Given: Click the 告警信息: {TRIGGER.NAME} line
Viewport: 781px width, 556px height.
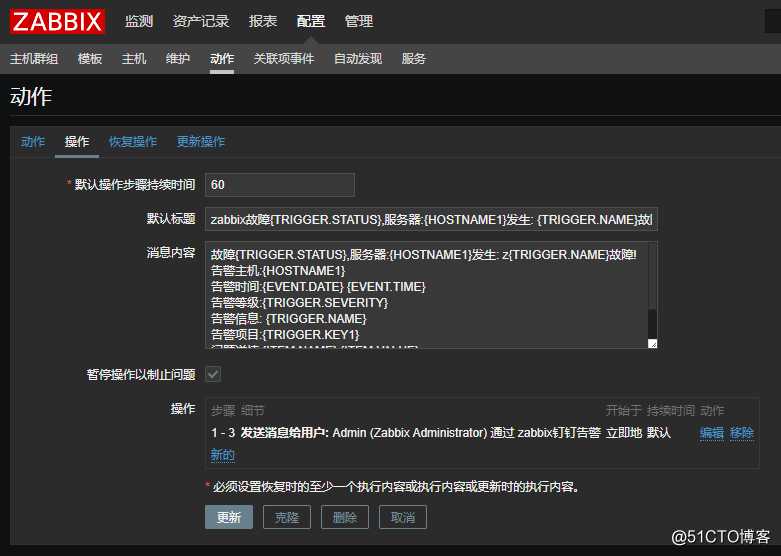Looking at the screenshot, I should tap(288, 319).
